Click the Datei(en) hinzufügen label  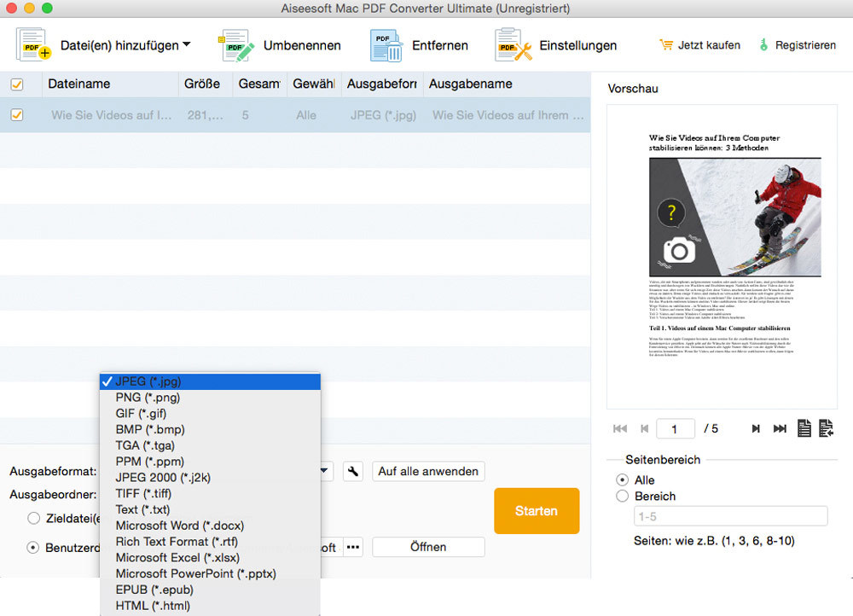119,46
